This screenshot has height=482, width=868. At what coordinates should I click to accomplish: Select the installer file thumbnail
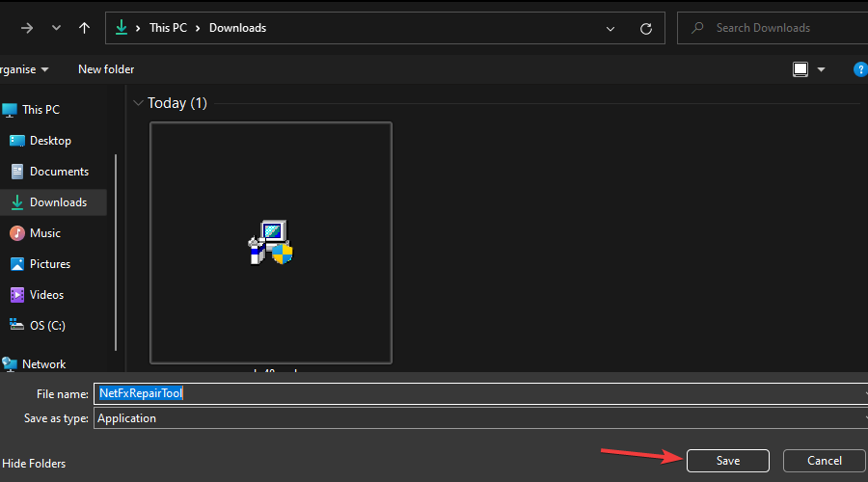(x=271, y=243)
